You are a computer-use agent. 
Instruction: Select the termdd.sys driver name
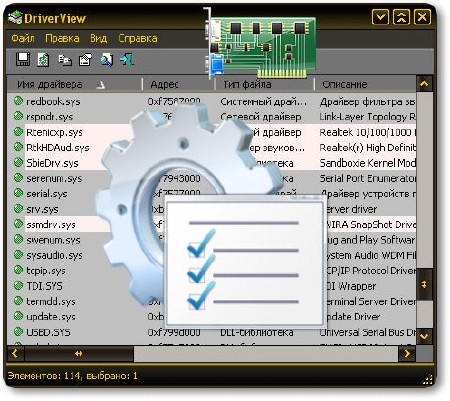[x=51, y=301]
